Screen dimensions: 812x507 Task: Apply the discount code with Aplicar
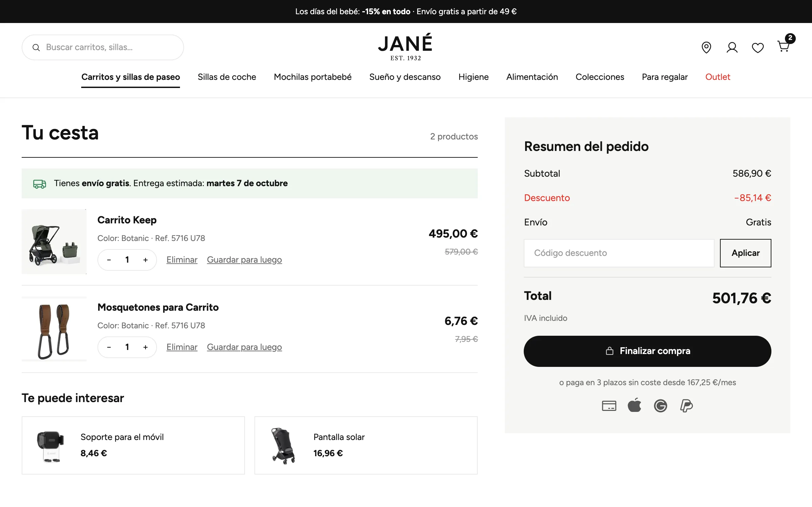(745, 253)
